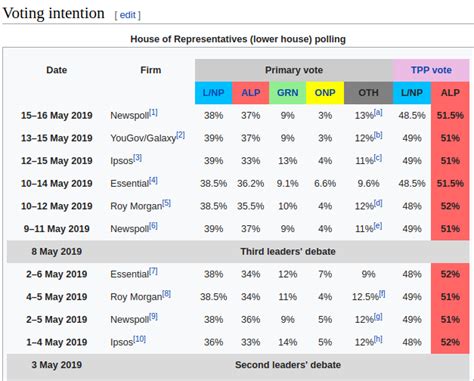Viewport: 474px width, 381px height.
Task: Click the yellow ONP column header
Action: (x=325, y=93)
